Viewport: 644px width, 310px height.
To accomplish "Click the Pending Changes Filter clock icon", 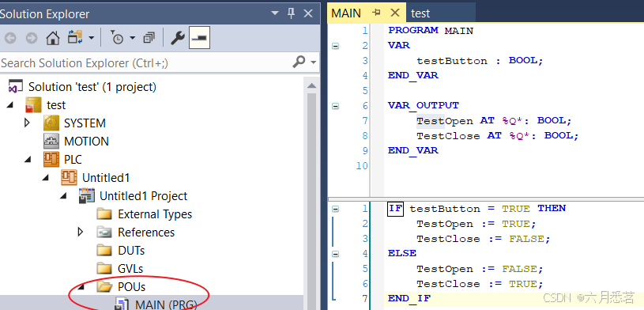I will [x=117, y=38].
